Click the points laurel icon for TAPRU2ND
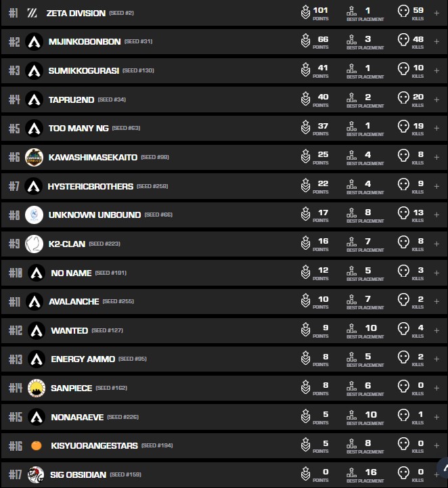 point(306,99)
